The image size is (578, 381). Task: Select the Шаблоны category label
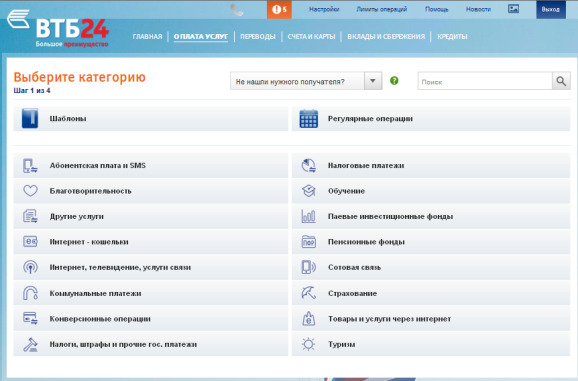coord(68,119)
